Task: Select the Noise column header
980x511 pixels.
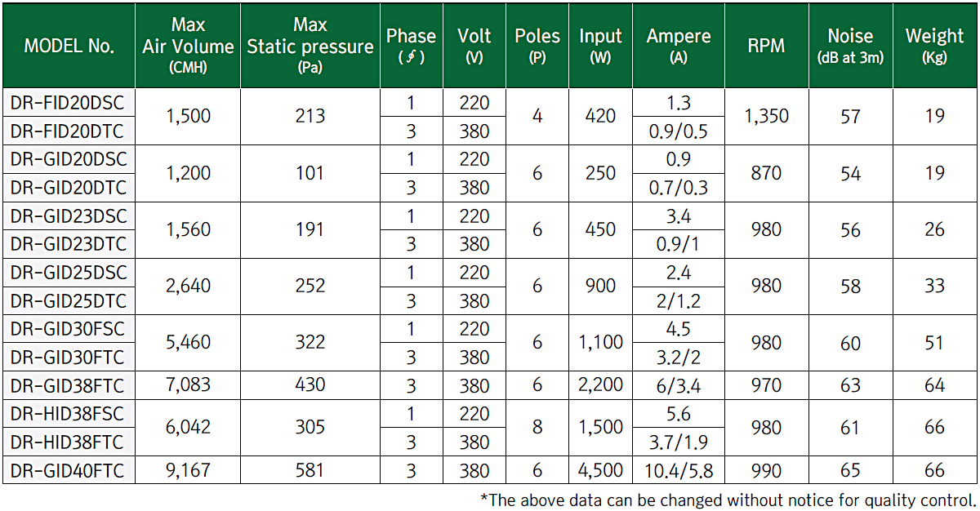Action: coord(850,46)
